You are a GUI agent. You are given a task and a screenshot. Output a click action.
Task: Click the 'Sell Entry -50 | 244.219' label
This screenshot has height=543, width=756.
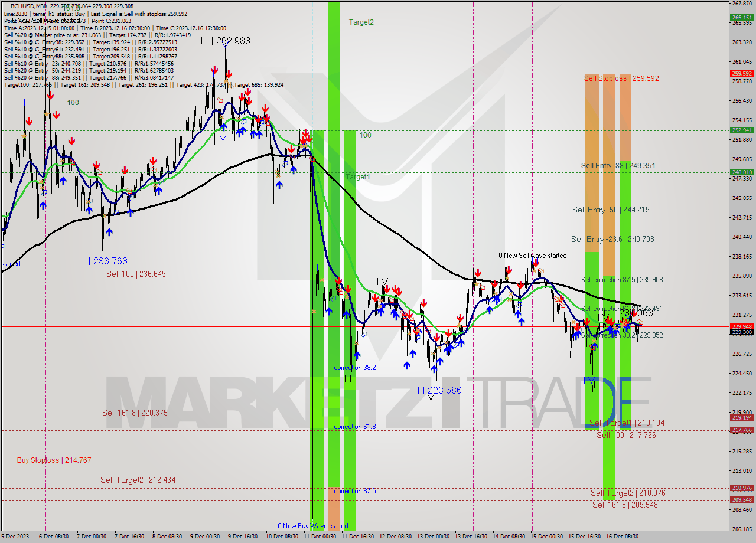tap(611, 209)
